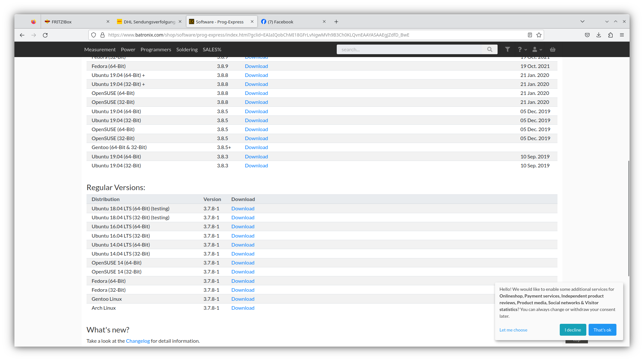Open the list all tabs chevron

click(582, 21)
